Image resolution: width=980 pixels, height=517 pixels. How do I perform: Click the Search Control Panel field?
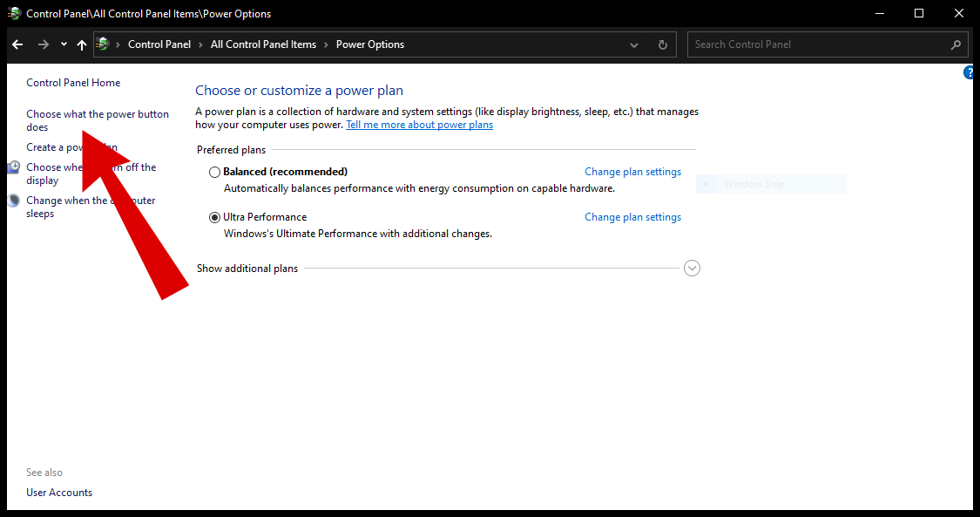pos(819,44)
